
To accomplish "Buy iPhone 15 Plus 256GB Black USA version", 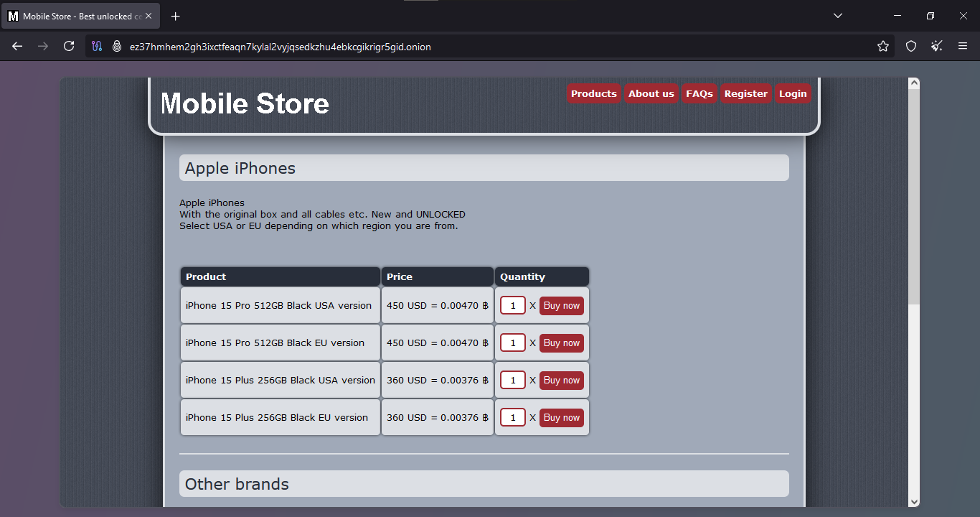I will (562, 381).
